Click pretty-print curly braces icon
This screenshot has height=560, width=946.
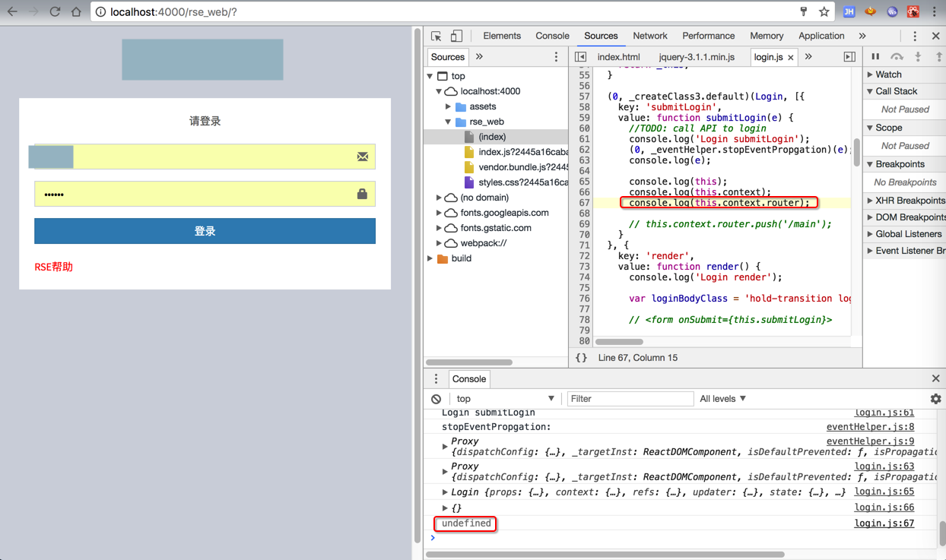tap(581, 358)
